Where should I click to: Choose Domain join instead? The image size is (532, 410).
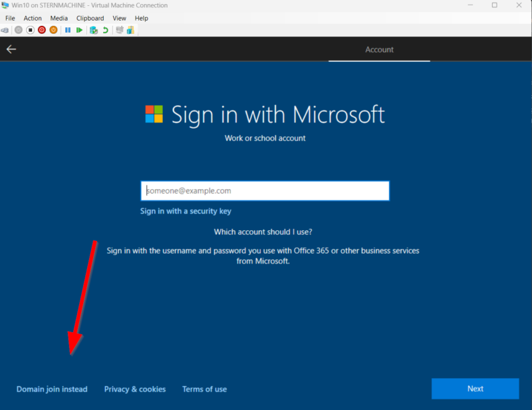52,389
